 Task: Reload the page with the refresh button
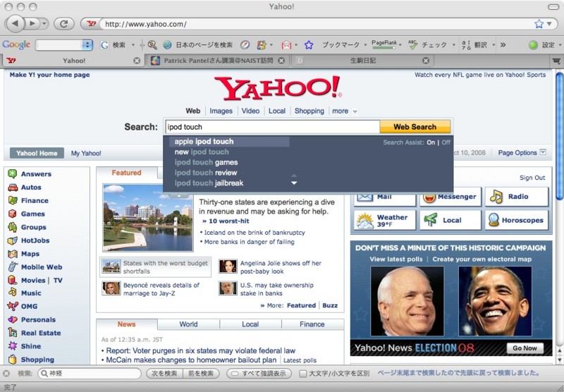point(63,24)
